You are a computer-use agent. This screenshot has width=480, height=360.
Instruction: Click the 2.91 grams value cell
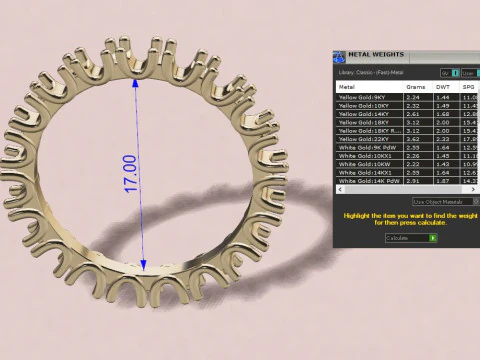[x=418, y=181]
